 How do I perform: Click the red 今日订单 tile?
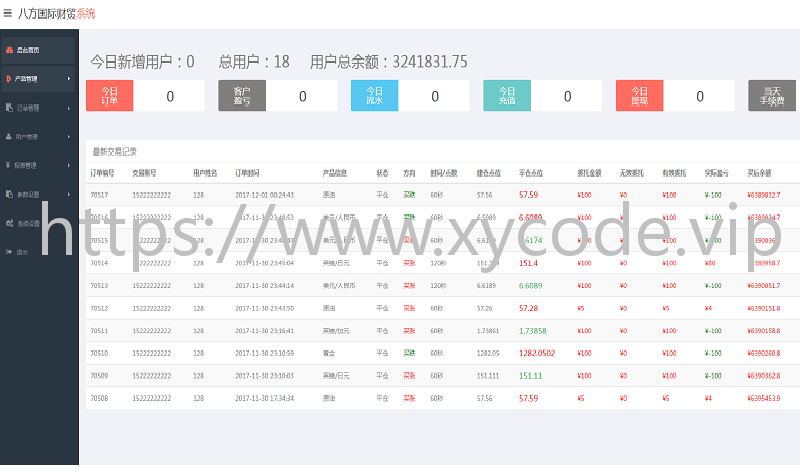110,95
